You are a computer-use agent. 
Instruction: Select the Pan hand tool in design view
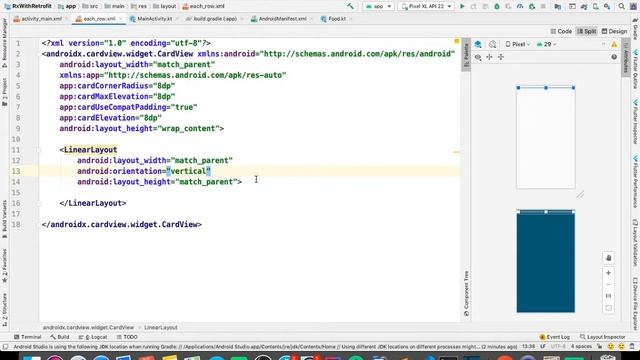608,258
